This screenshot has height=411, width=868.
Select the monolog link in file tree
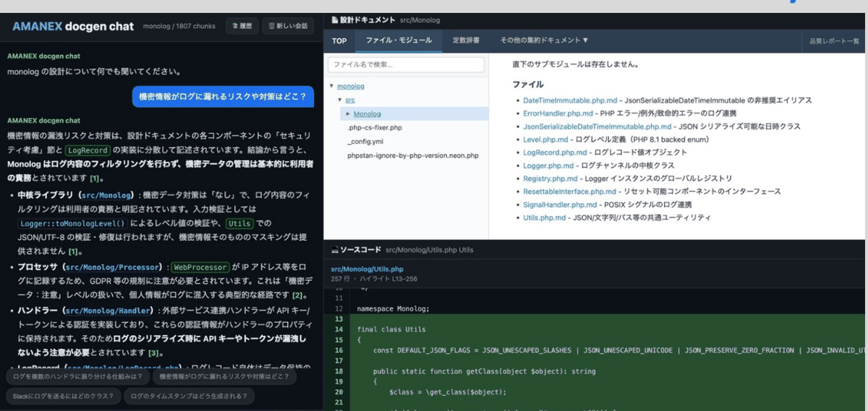351,86
